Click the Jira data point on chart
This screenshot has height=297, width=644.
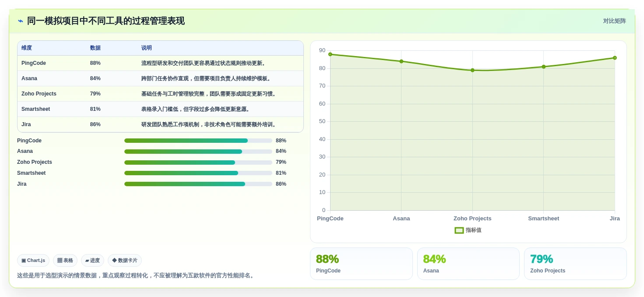pos(615,58)
